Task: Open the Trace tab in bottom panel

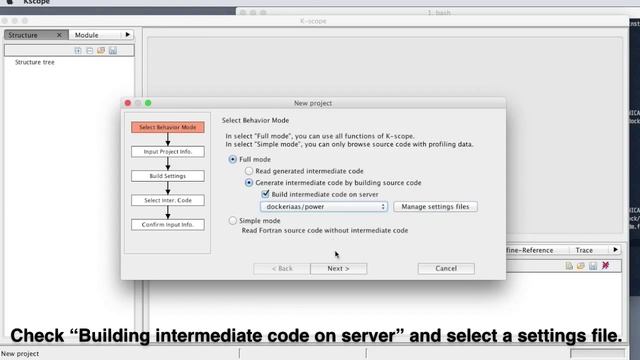Action: tap(584, 250)
